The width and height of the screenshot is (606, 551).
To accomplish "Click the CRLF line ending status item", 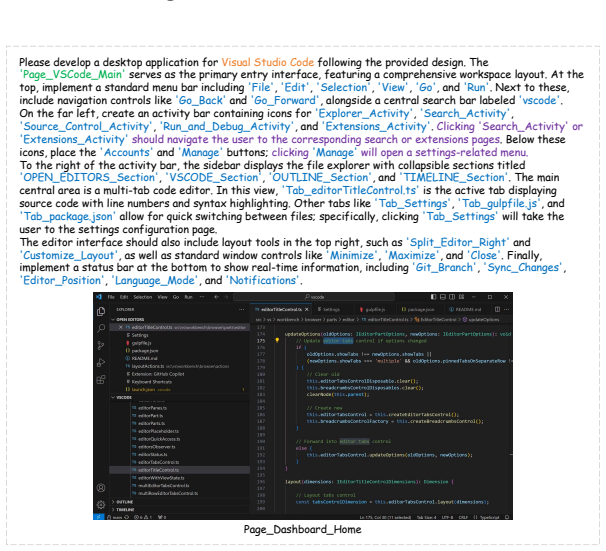I will tap(463, 517).
